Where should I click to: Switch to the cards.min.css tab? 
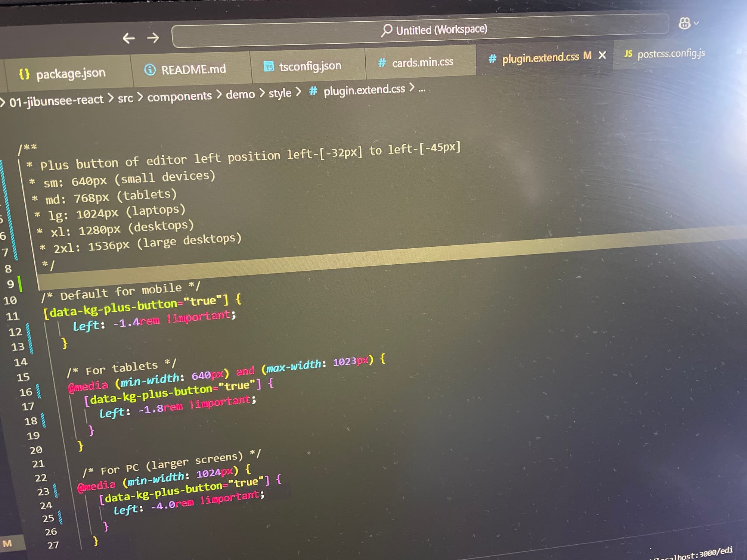pos(422,62)
